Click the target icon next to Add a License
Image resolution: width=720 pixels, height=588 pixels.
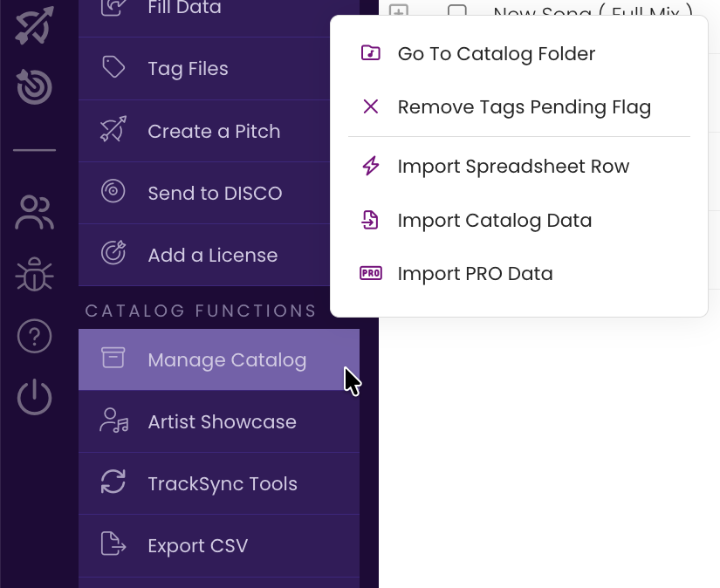click(113, 252)
